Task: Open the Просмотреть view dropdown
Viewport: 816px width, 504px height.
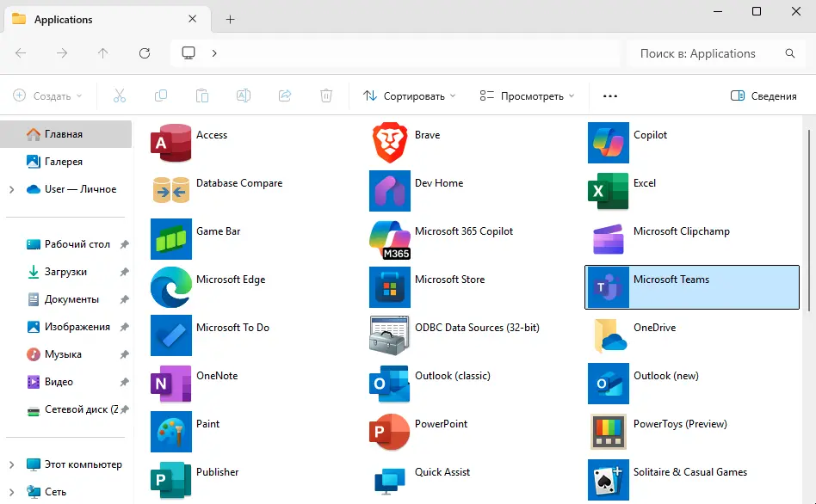Action: 527,96
